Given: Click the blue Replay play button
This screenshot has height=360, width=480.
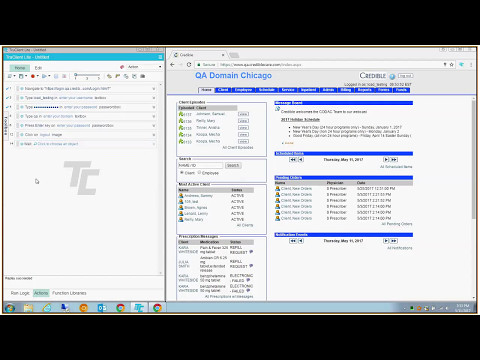Looking at the screenshot, I should [x=44, y=76].
